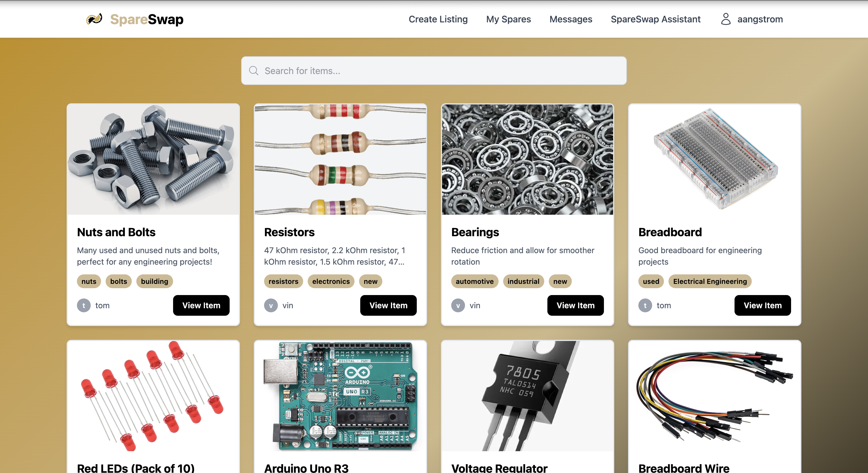Focus the Search for items field
868x473 pixels.
(x=434, y=71)
